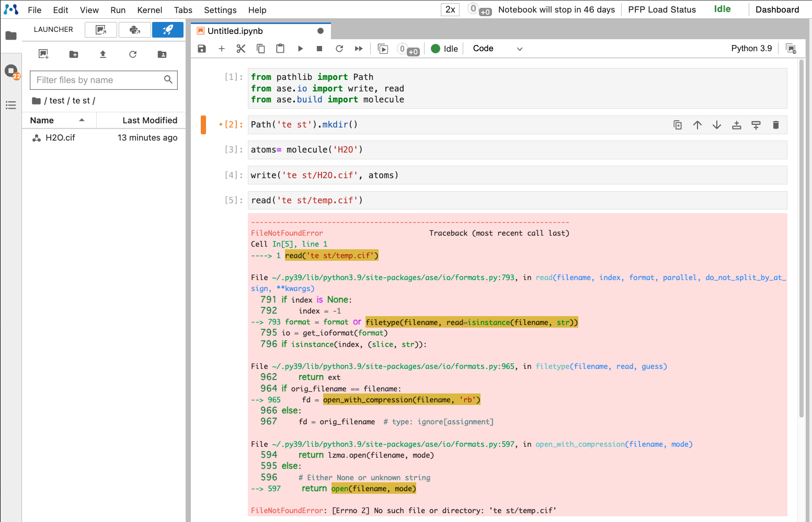Open the table of contents sidebar panel

11,106
